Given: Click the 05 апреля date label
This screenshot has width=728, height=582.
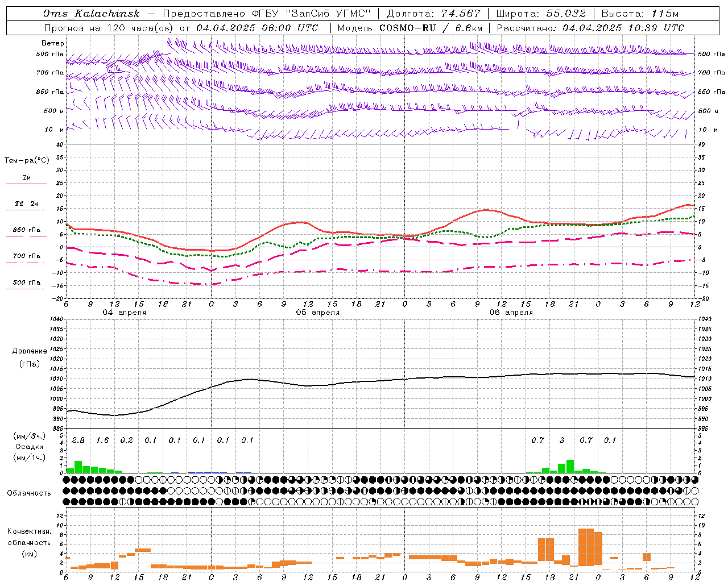Looking at the screenshot, I should tap(317, 313).
